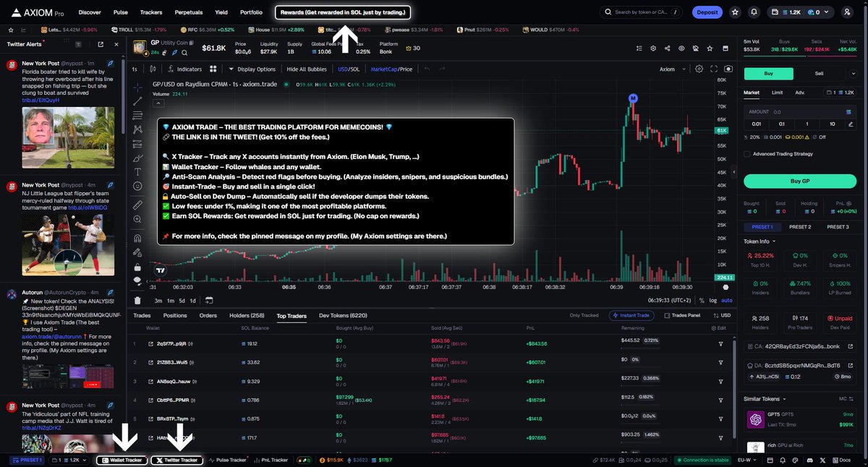Toggle USD/SOL currency display
Viewport: 868px width, 467px height.
(349, 69)
